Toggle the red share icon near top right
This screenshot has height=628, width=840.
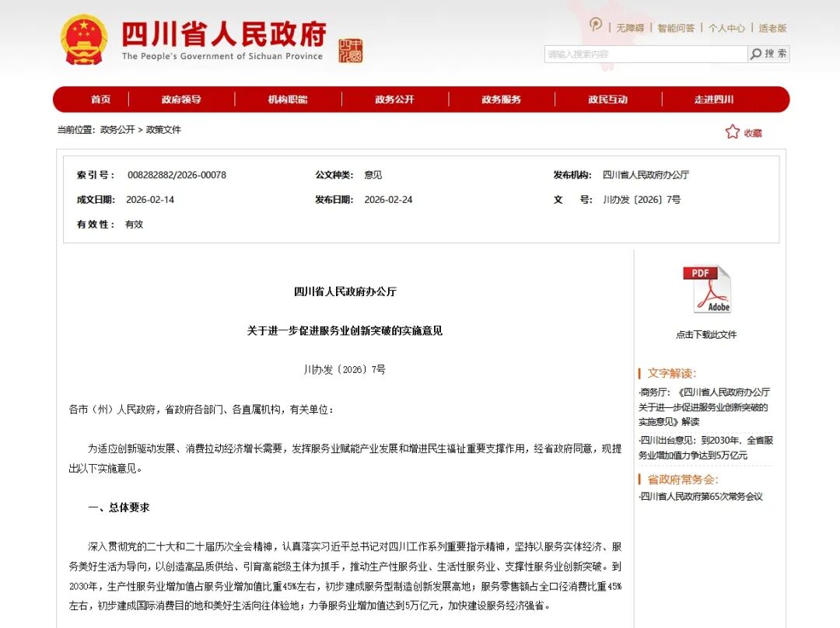(x=594, y=25)
